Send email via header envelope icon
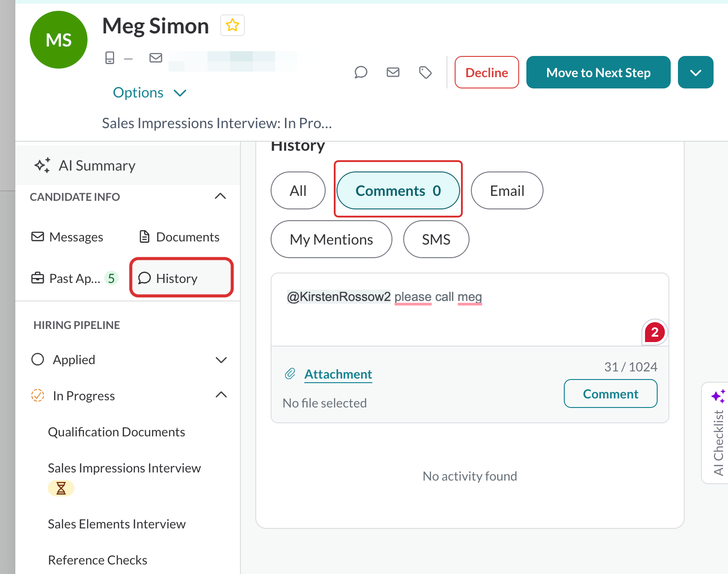Viewport: 728px width, 574px height. pyautogui.click(x=393, y=72)
